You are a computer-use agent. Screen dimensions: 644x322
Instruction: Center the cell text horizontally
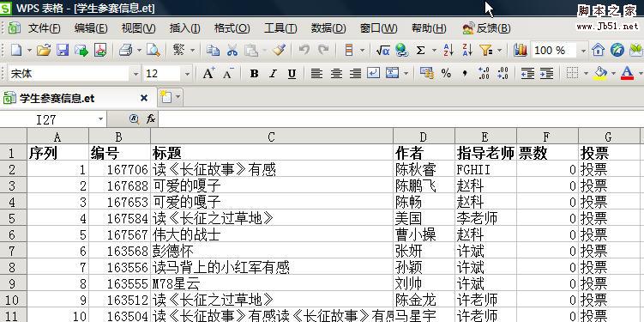(x=336, y=74)
